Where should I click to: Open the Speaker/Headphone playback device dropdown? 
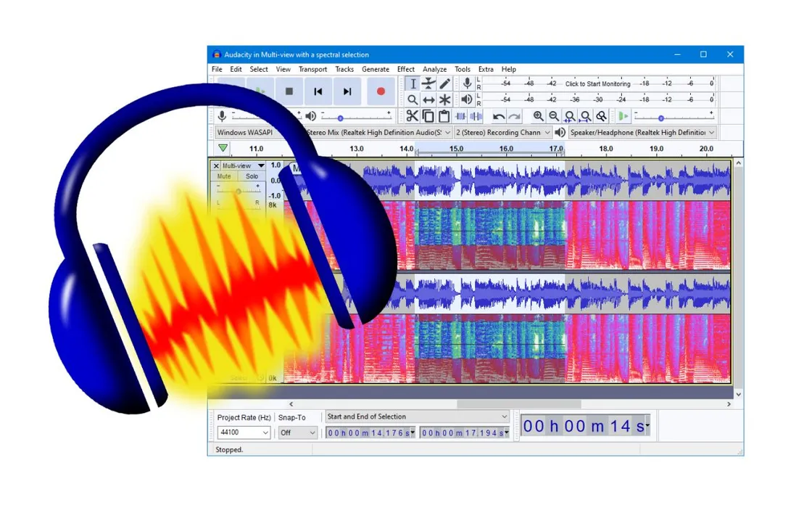point(642,133)
